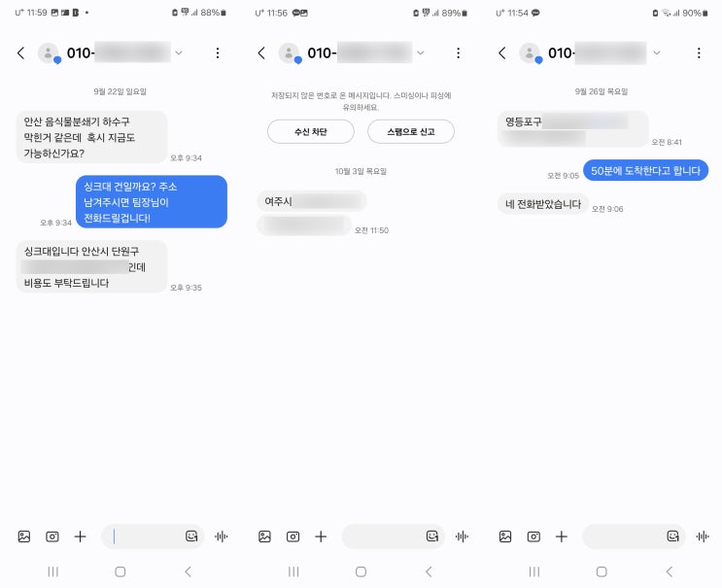Tap home navigation button in 11:56 screen
This screenshot has height=588, width=722.
[x=361, y=571]
